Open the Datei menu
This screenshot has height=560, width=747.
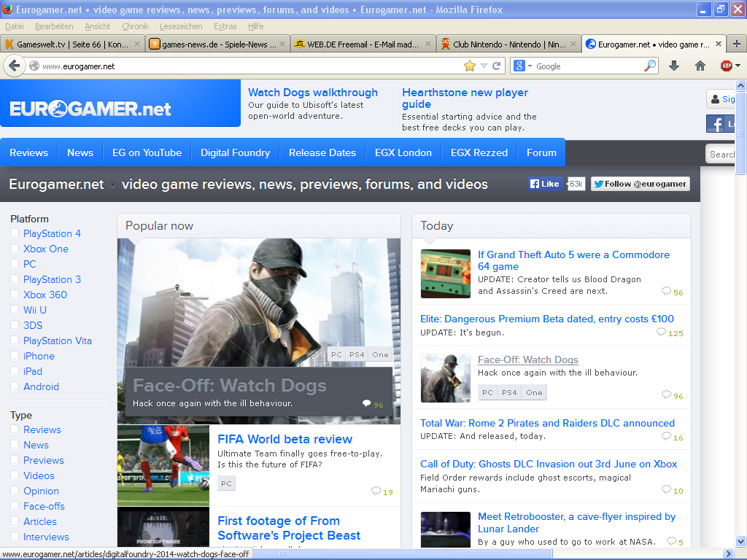pos(15,26)
